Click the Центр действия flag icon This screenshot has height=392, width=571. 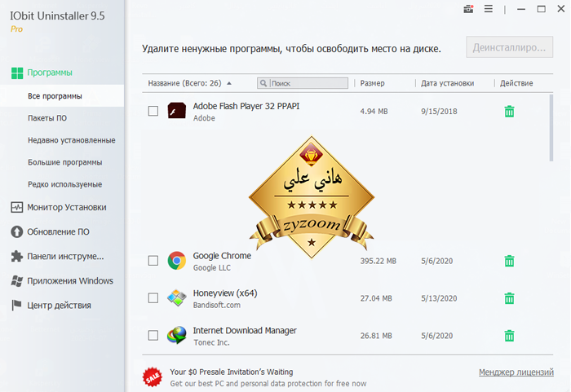point(17,305)
